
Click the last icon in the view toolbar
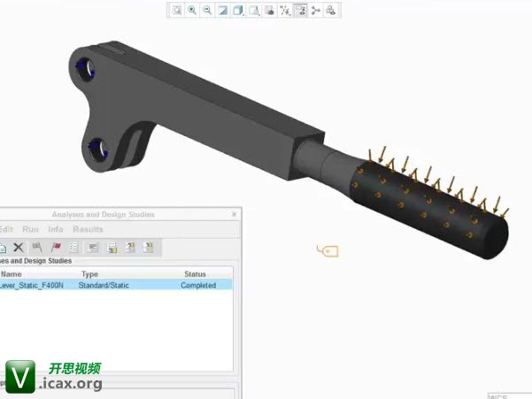click(x=331, y=10)
